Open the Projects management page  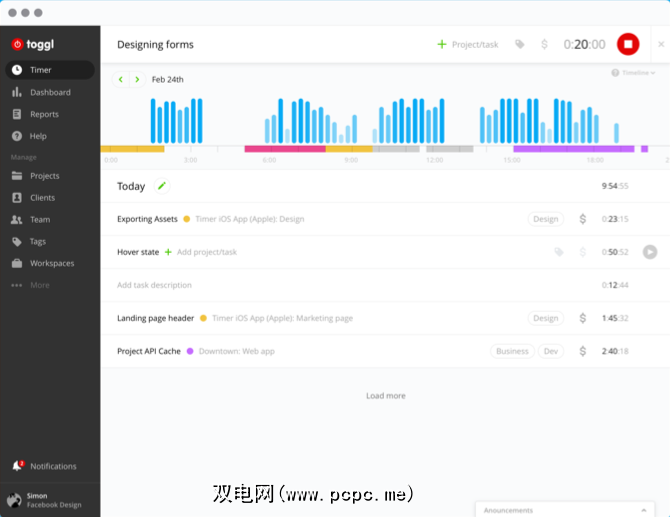44,176
